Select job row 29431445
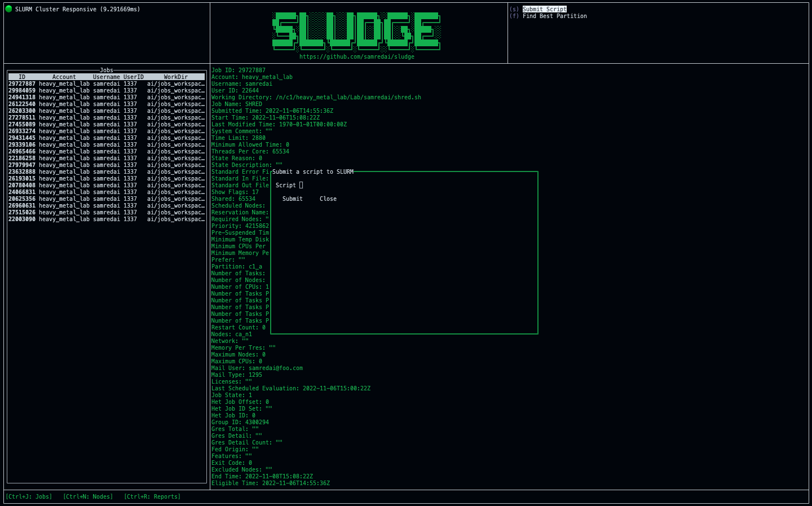Image resolution: width=812 pixels, height=506 pixels. pos(107,138)
